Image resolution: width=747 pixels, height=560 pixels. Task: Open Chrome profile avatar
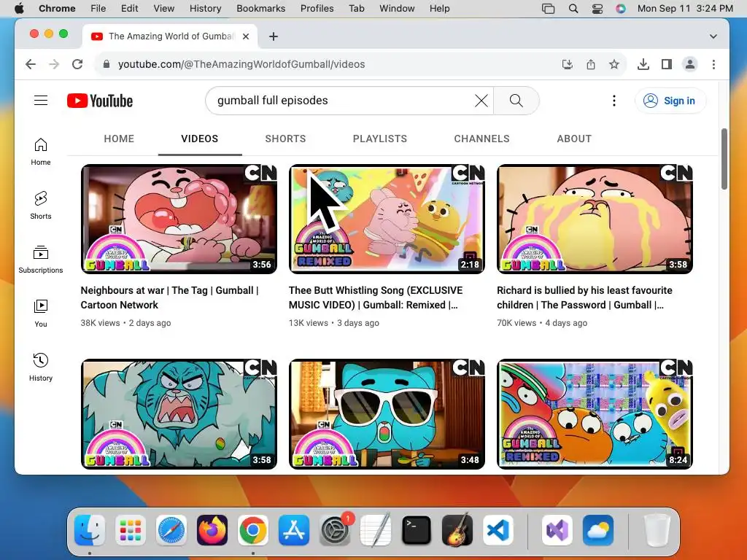pyautogui.click(x=690, y=64)
